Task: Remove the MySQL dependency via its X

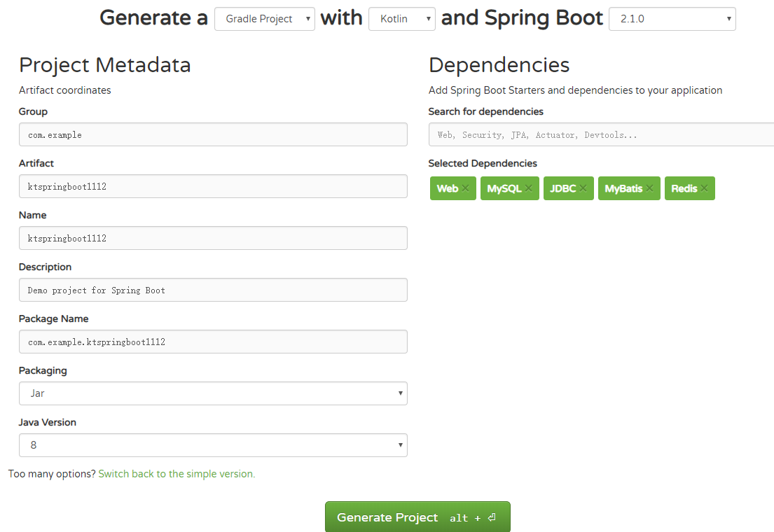Action: (528, 188)
